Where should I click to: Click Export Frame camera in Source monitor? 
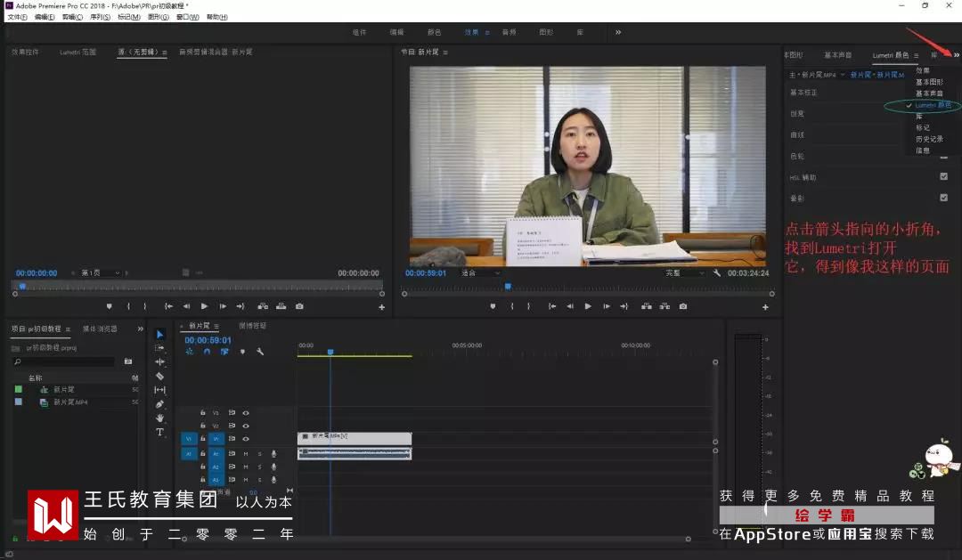click(x=299, y=306)
